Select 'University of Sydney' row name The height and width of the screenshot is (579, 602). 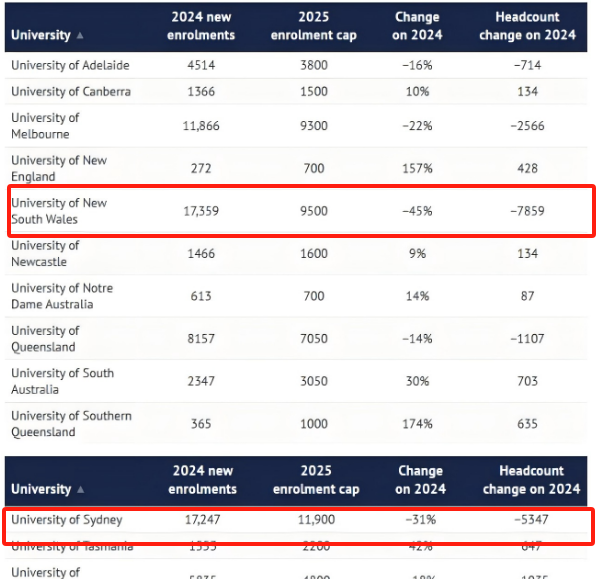point(66,520)
